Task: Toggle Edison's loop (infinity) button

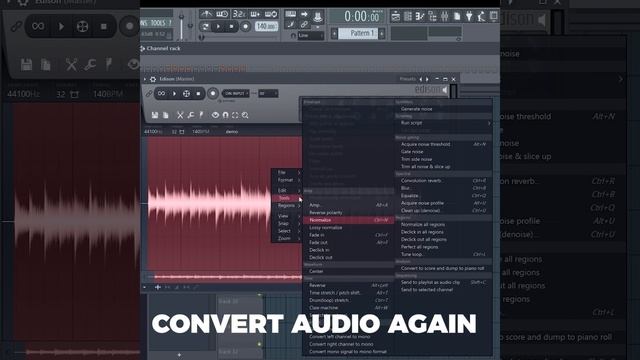Action: pos(161,93)
